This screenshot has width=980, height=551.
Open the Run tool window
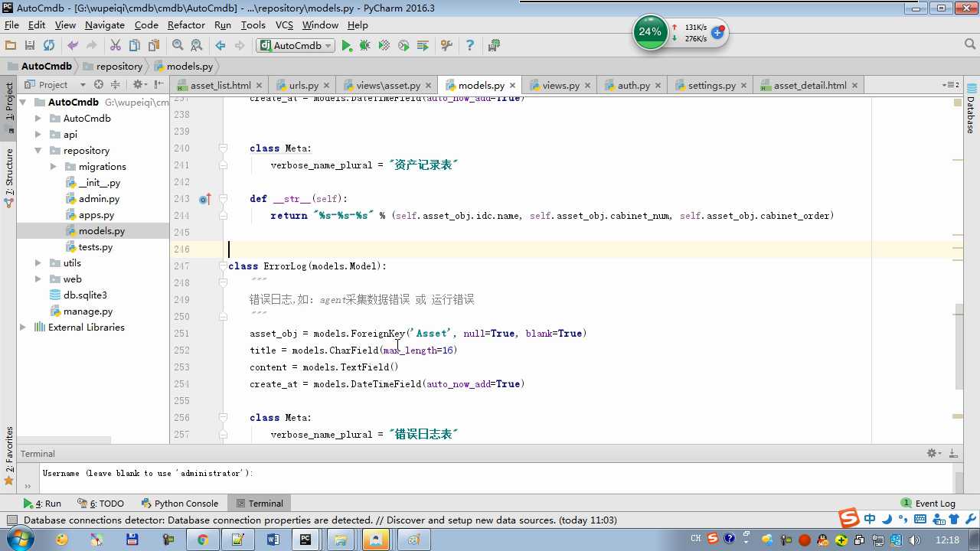coord(42,504)
